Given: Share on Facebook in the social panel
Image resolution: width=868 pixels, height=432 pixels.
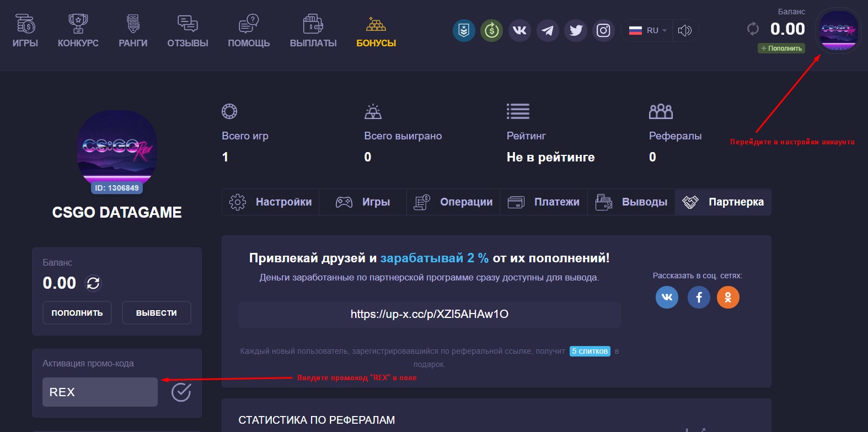Looking at the screenshot, I should (699, 298).
